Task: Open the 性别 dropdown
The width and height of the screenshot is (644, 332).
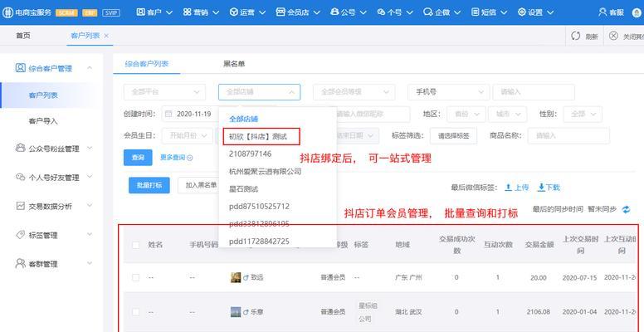Action: (583, 114)
